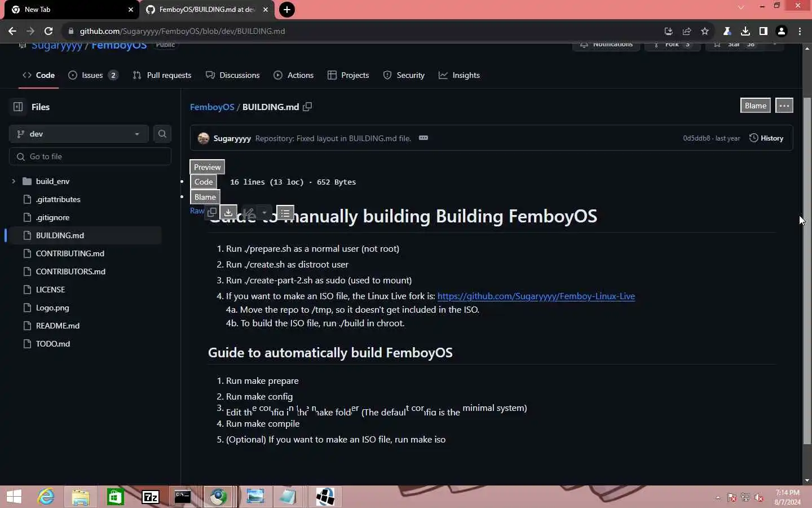This screenshot has height=508, width=812.
Task: Switch to Code view of file
Action: (204, 182)
